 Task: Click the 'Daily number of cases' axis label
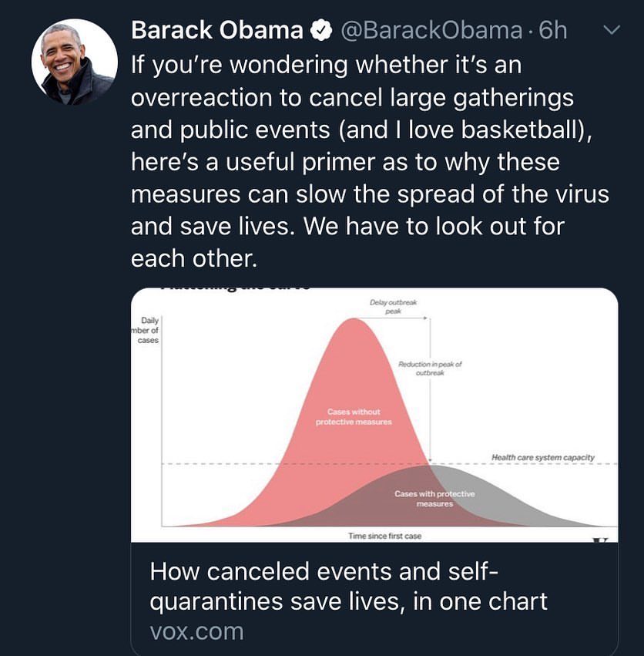(145, 330)
